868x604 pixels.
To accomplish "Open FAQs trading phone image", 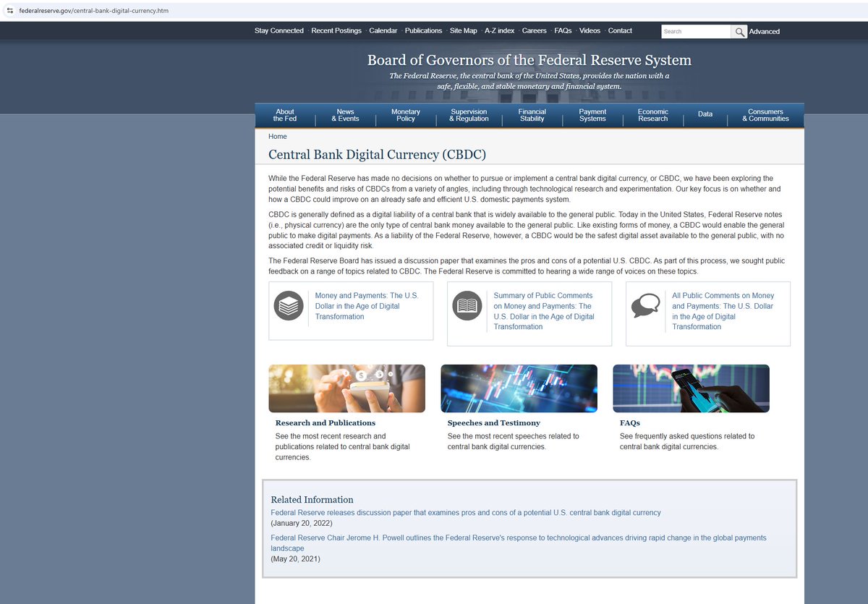I will coord(691,388).
